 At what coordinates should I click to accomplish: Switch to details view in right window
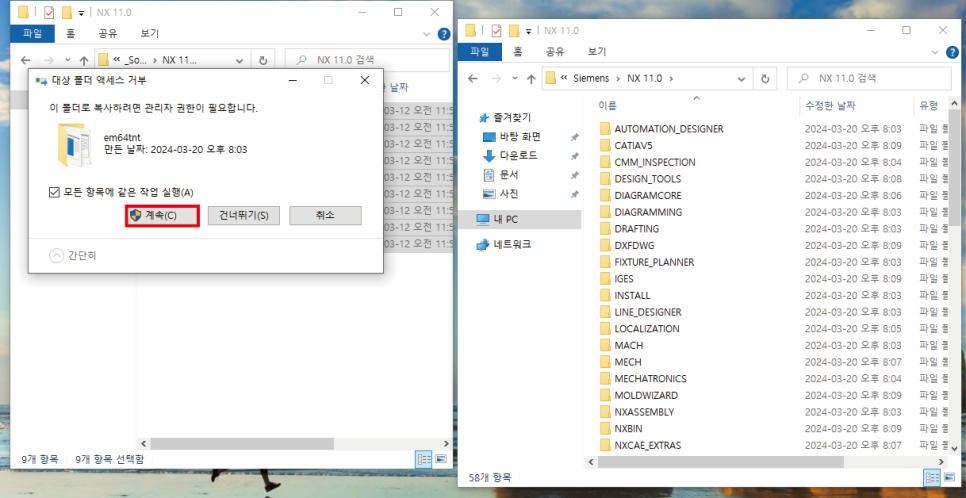[930, 478]
